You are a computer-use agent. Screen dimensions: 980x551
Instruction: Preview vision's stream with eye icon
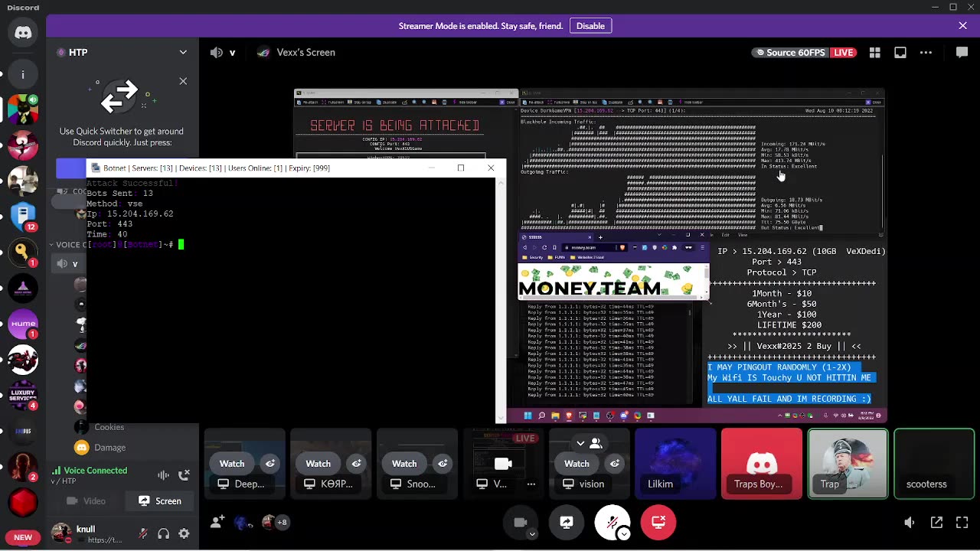(615, 464)
